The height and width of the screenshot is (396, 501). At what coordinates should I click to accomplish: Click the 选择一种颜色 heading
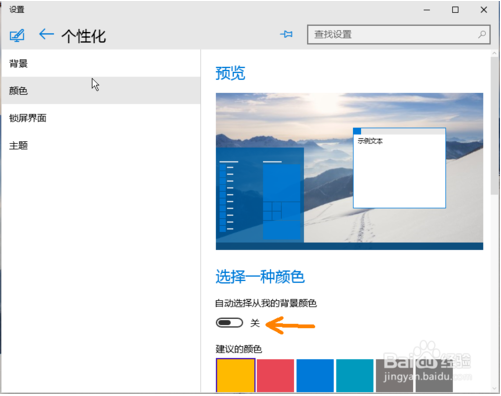click(x=260, y=277)
